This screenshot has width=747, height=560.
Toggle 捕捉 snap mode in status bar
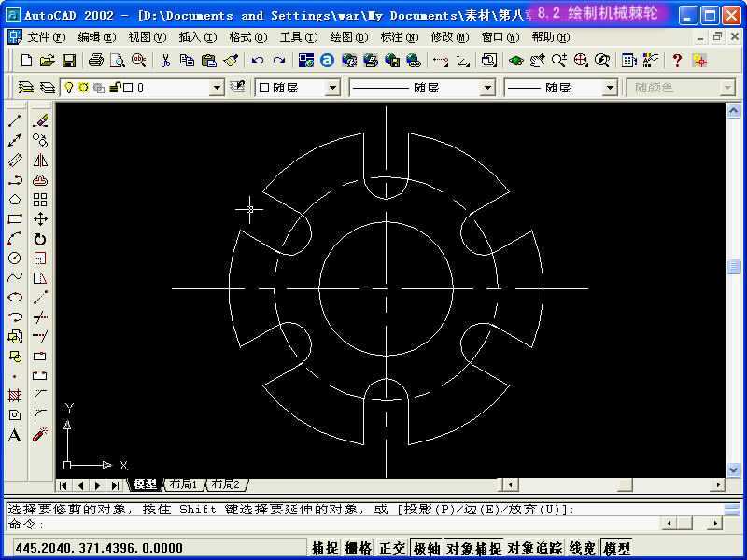point(325,548)
